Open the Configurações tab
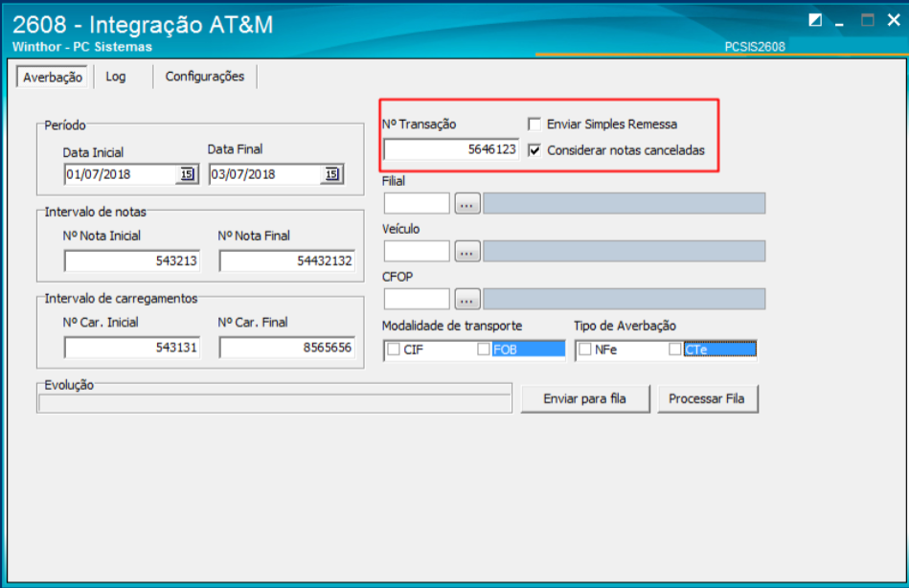 tap(205, 77)
